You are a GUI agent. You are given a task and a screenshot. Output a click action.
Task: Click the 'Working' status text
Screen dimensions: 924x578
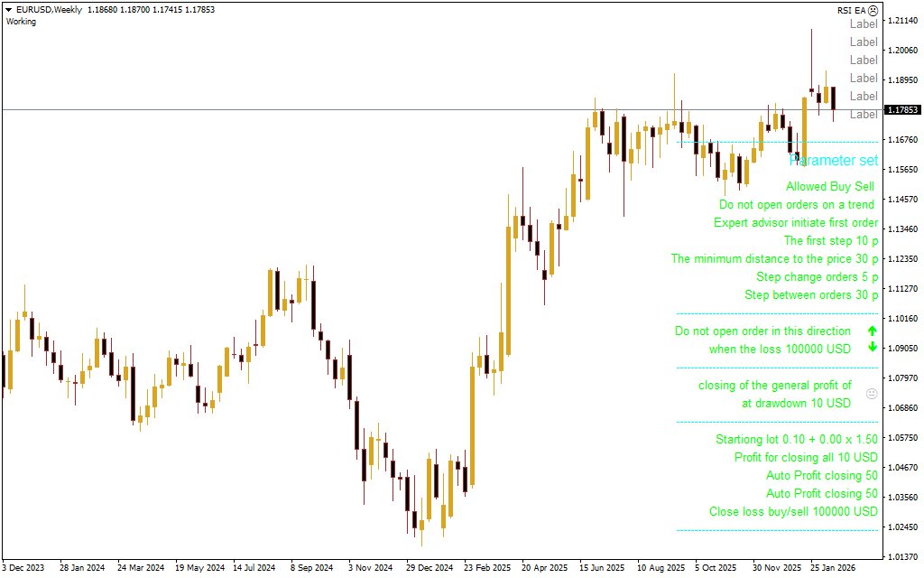pos(22,22)
